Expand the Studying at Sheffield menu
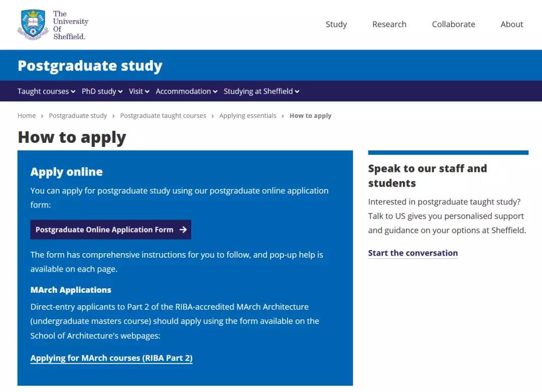Viewport: 542px width, 392px height. point(261,91)
